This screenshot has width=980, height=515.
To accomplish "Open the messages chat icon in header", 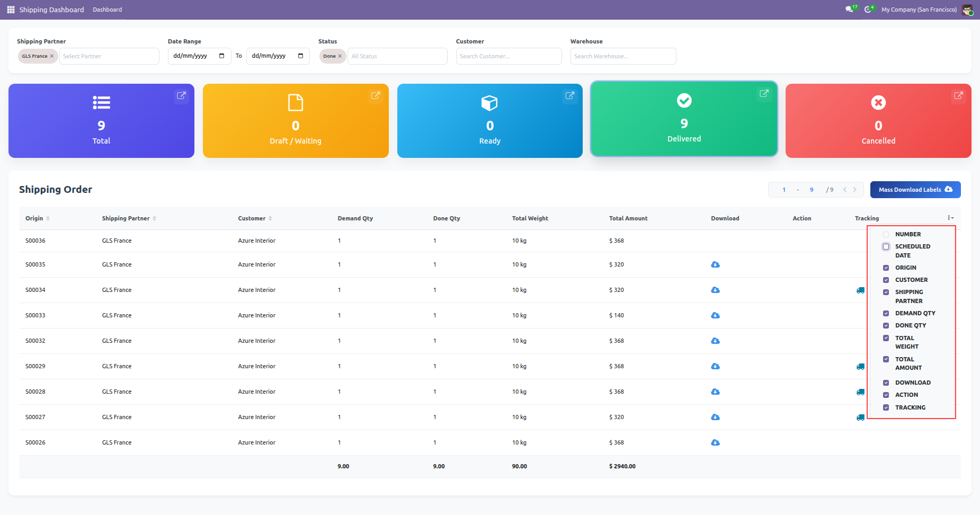I will pos(849,10).
